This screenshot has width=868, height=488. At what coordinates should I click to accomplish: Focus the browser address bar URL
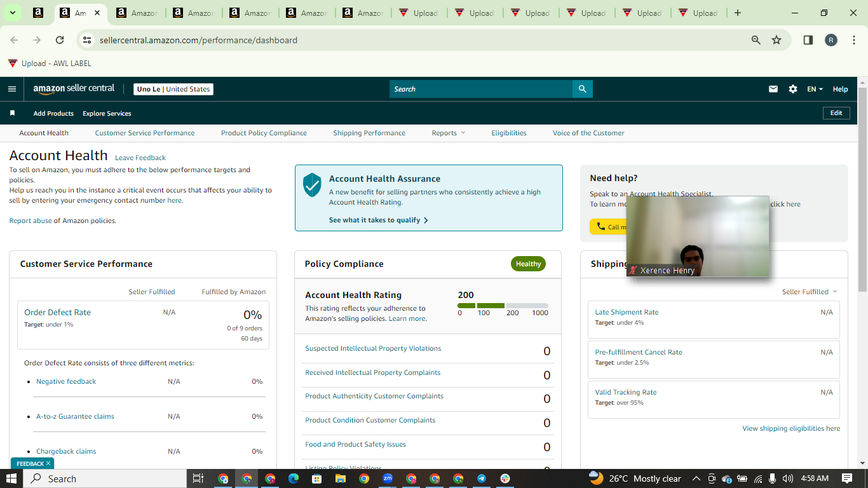pos(198,40)
